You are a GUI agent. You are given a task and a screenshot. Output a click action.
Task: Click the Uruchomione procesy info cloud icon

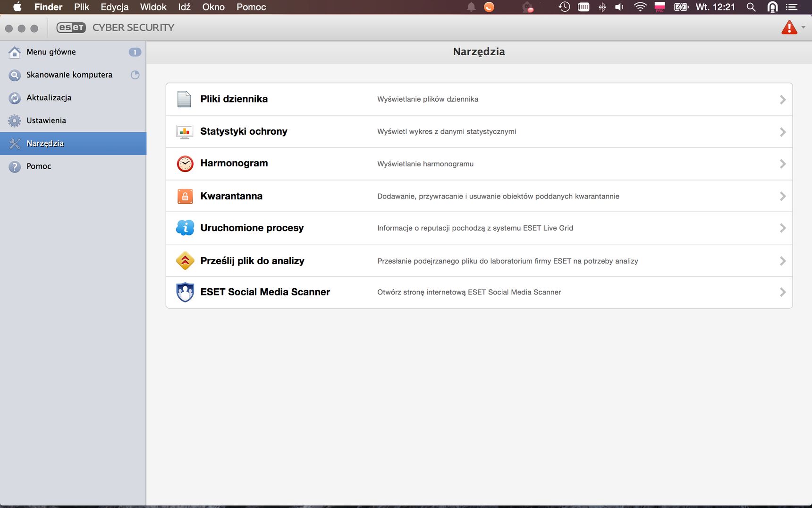[185, 228]
